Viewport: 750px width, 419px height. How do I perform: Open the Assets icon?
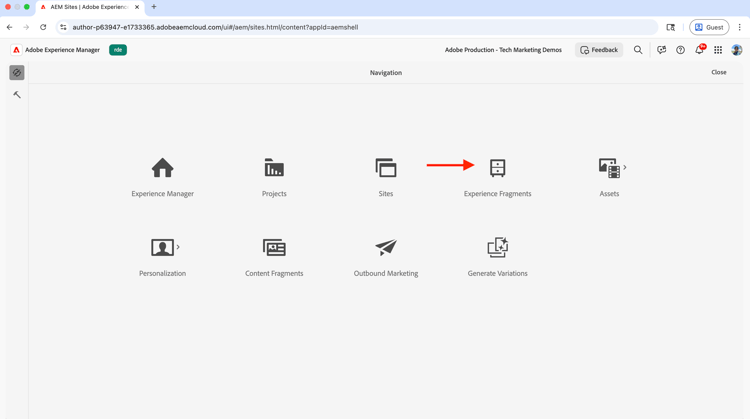pyautogui.click(x=609, y=168)
